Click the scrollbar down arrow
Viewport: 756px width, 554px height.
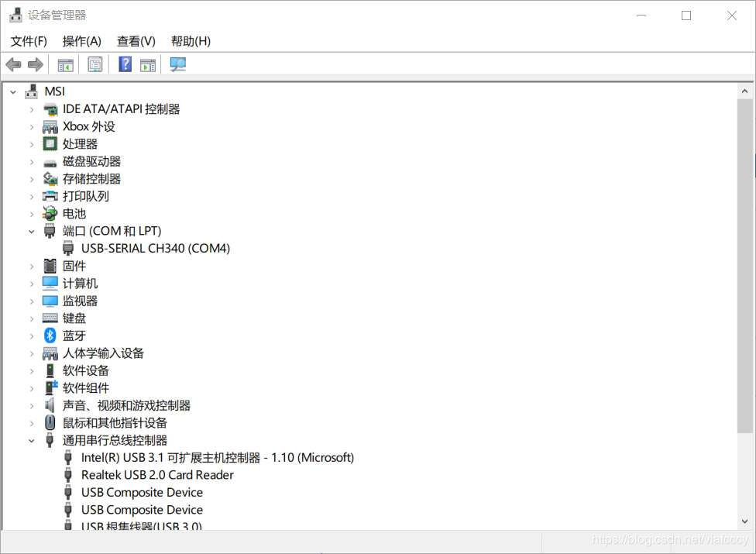744,521
